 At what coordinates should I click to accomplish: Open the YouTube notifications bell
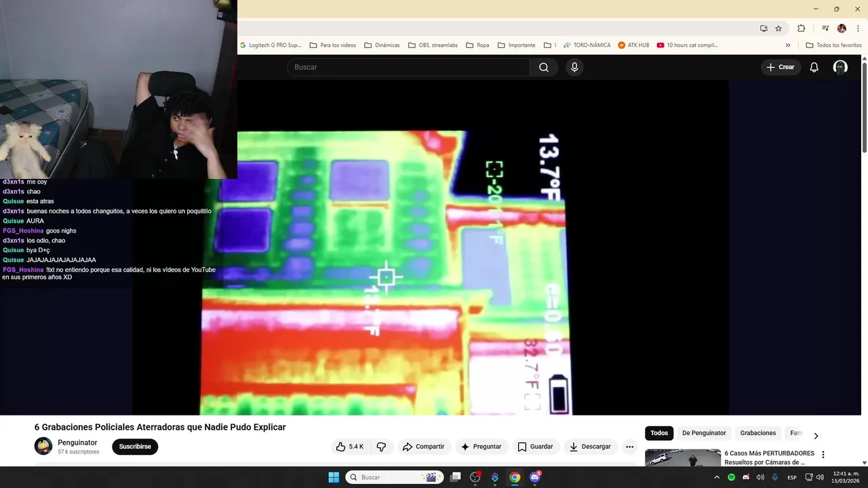[814, 67]
